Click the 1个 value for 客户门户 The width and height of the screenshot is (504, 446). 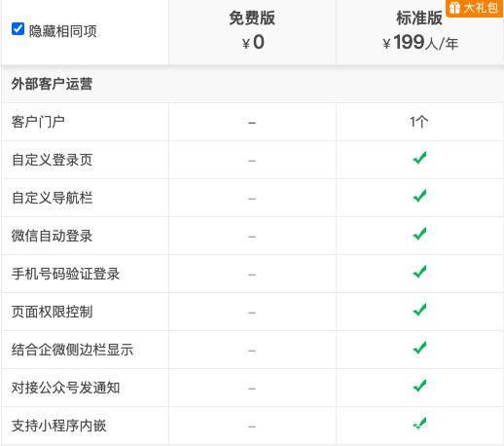(419, 122)
